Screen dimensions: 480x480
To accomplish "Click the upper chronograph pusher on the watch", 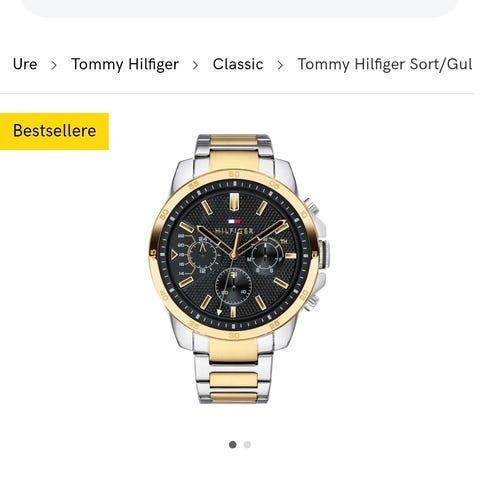I will pyautogui.click(x=311, y=207).
